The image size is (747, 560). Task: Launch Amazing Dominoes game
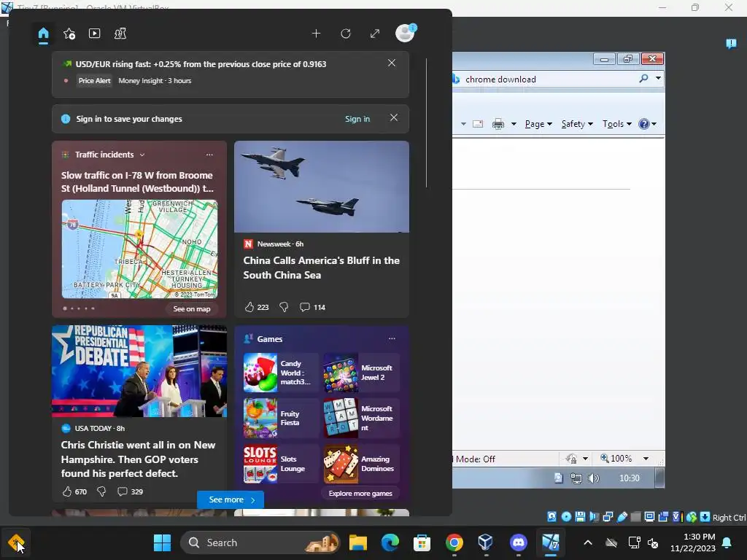tap(361, 464)
